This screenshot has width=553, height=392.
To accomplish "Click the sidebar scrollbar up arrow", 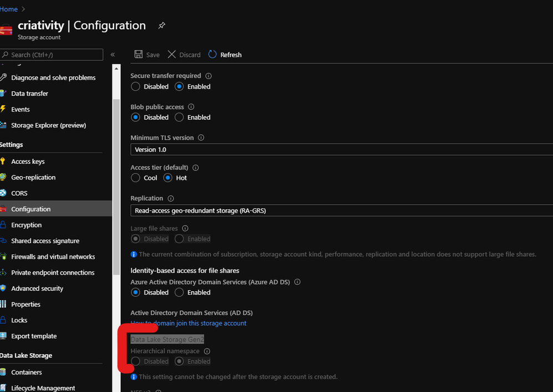I will (116, 69).
